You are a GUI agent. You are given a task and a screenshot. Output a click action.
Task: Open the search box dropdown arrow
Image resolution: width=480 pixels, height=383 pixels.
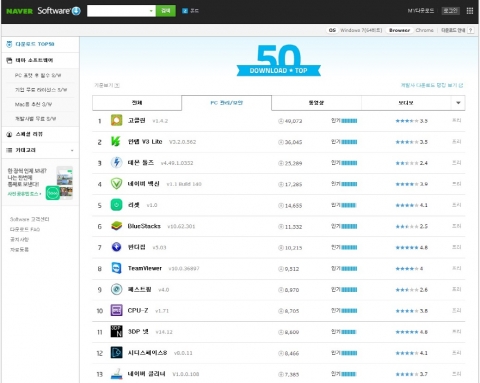coord(151,11)
